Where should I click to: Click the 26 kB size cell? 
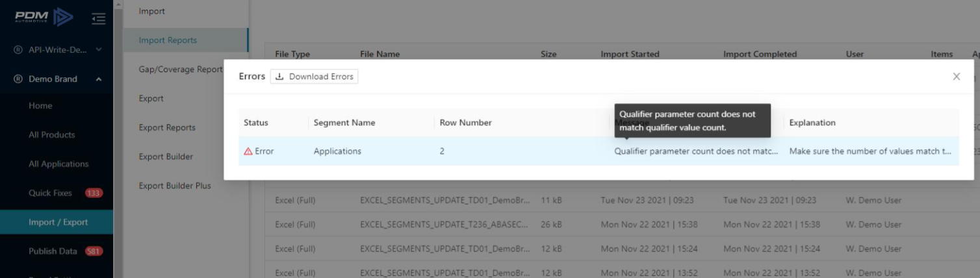click(x=551, y=225)
